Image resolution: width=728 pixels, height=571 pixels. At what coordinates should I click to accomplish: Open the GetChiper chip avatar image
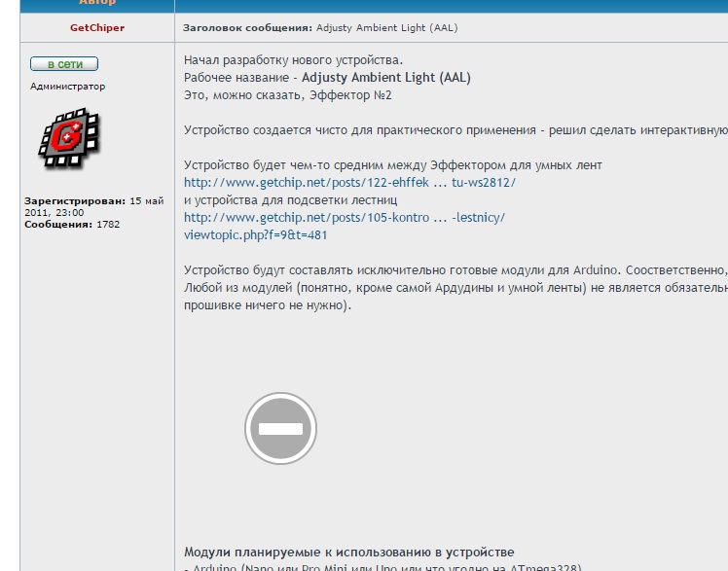[x=69, y=138]
